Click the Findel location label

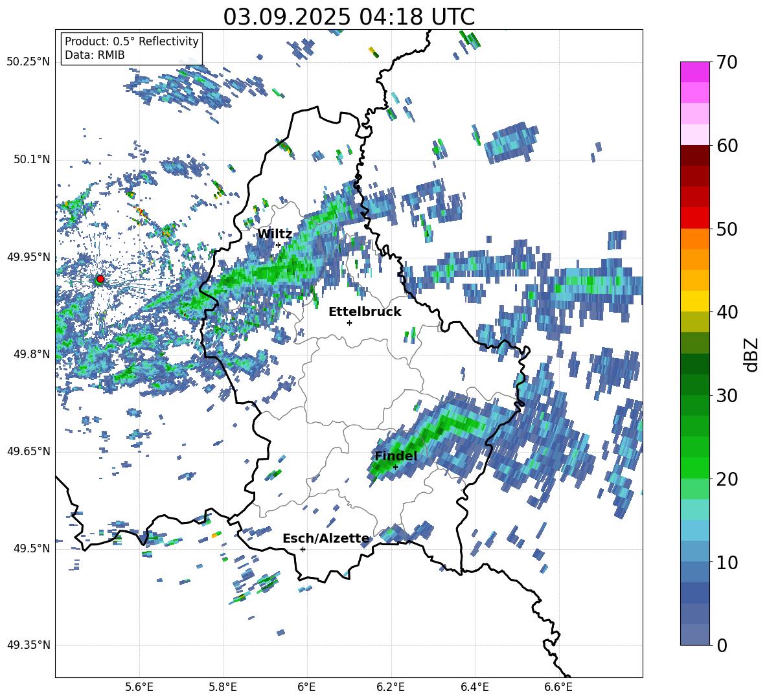point(396,456)
